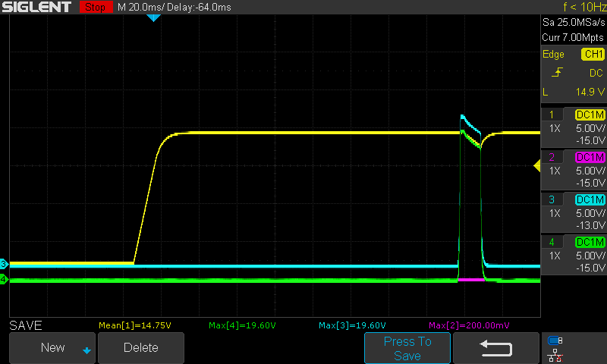Click the Edge trigger type text
607x364 pixels.
click(553, 55)
